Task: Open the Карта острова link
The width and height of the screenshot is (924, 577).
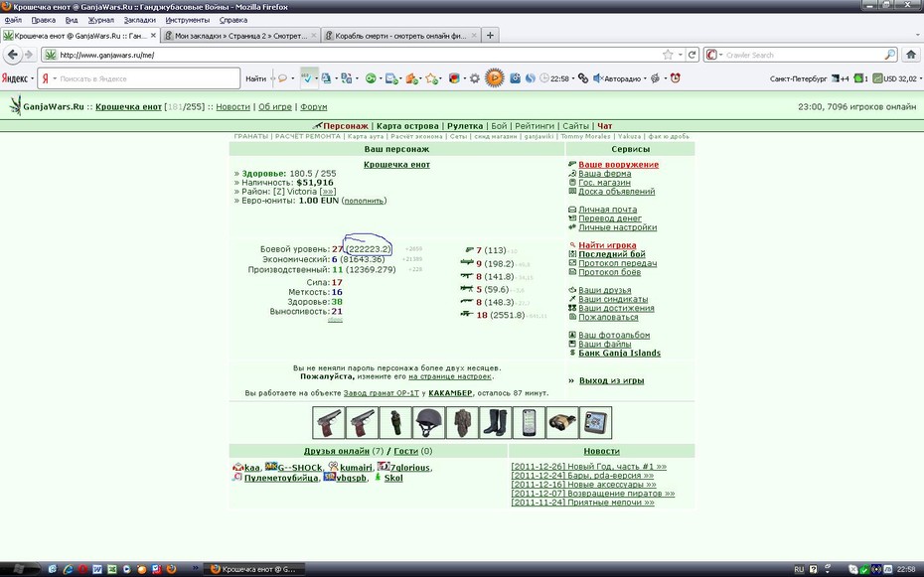Action: (407, 126)
